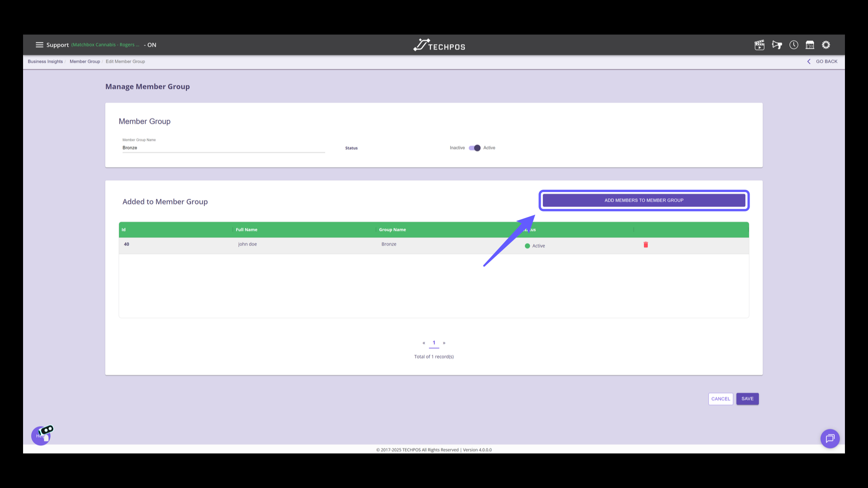Open the megaphone announcements icon

click(x=777, y=45)
